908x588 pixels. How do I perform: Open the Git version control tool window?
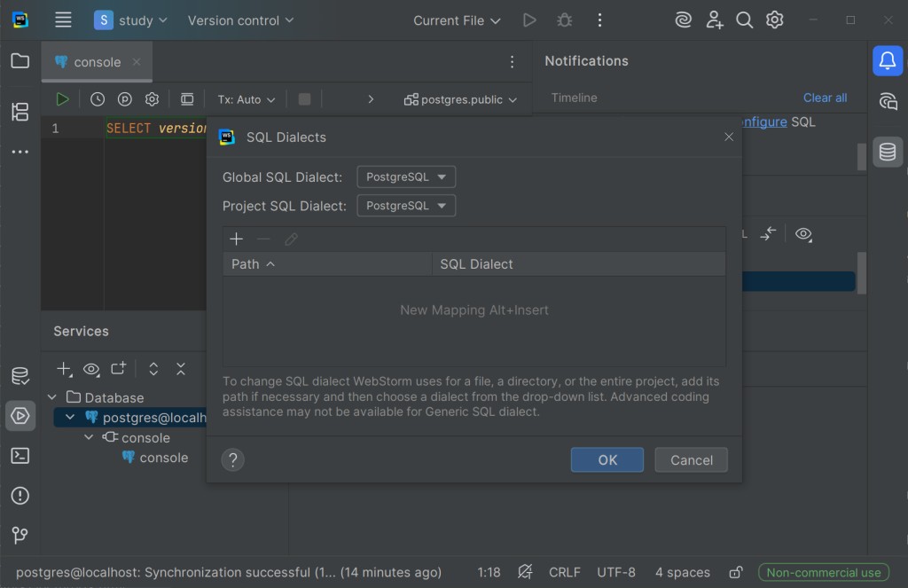pos(20,535)
